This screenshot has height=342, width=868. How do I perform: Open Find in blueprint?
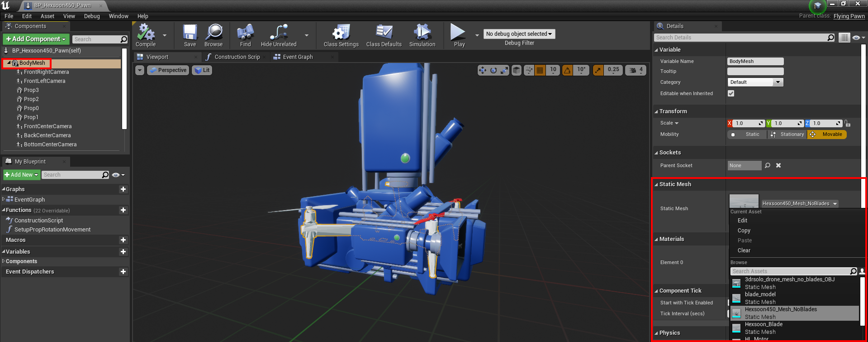245,35
